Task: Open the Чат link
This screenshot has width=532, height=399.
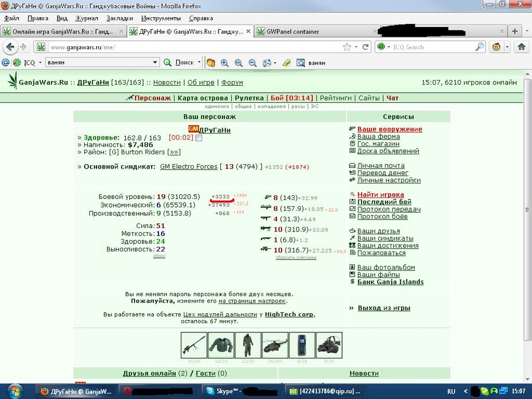Action: [x=392, y=98]
